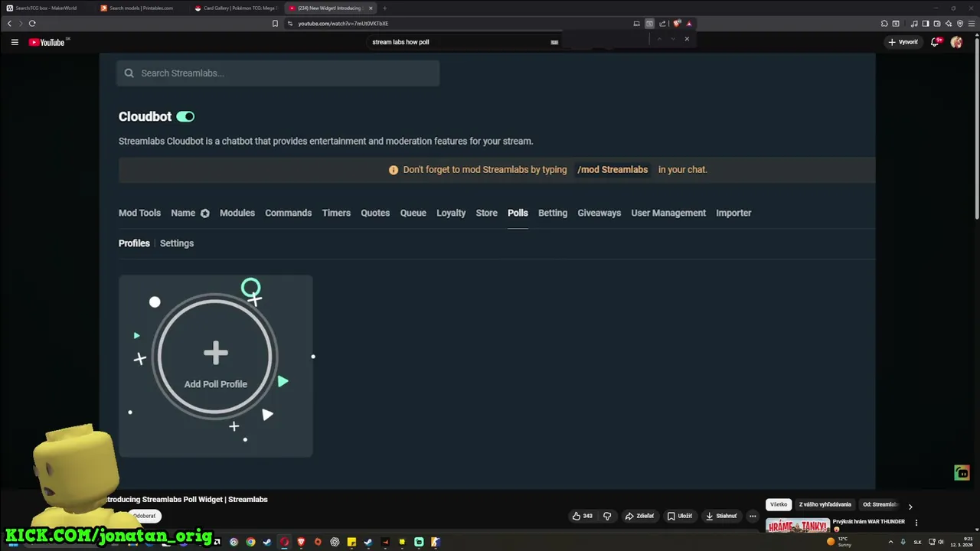Open the User Management tab
Viewport: 980px width, 551px height.
click(x=668, y=213)
